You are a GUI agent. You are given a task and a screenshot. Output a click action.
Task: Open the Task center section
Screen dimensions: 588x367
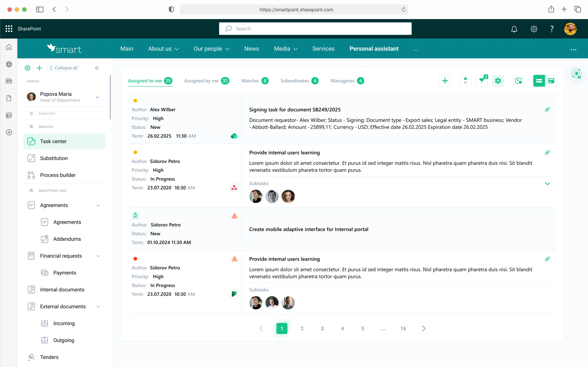click(x=54, y=141)
